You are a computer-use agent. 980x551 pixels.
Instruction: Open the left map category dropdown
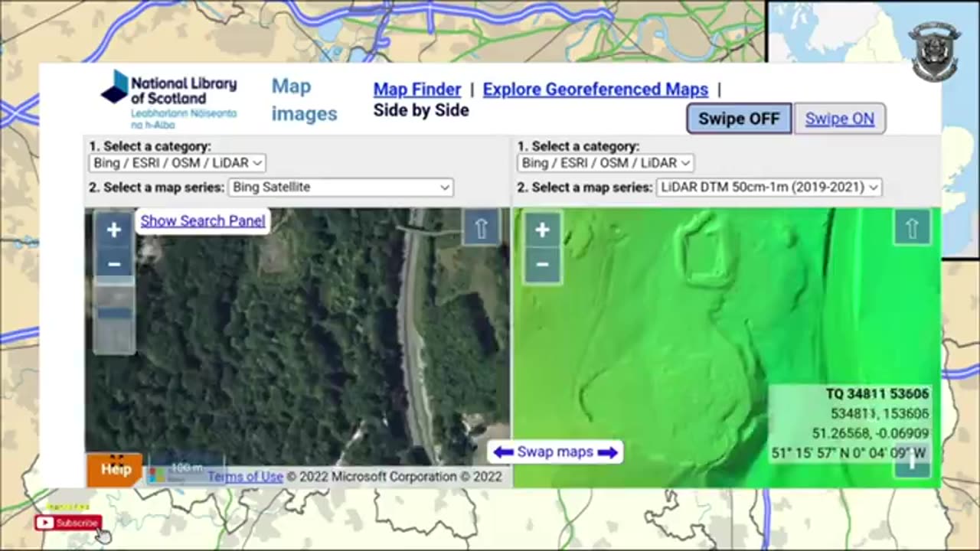(177, 162)
